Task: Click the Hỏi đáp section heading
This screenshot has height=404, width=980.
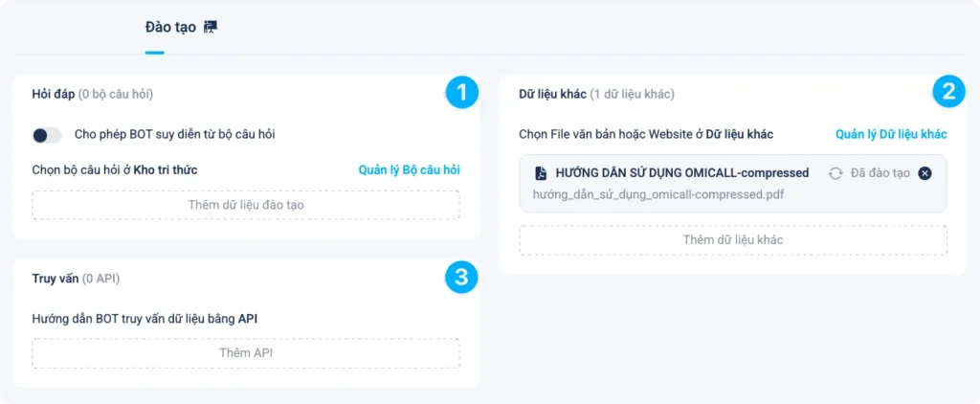Action: (54, 94)
